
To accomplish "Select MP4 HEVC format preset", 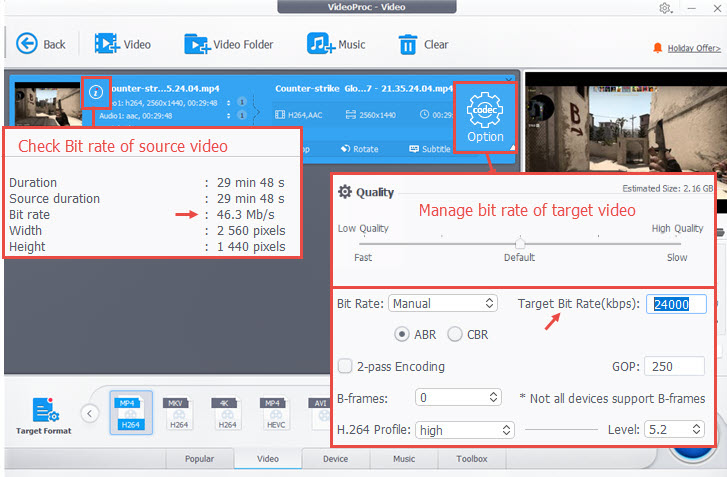I will click(x=276, y=413).
